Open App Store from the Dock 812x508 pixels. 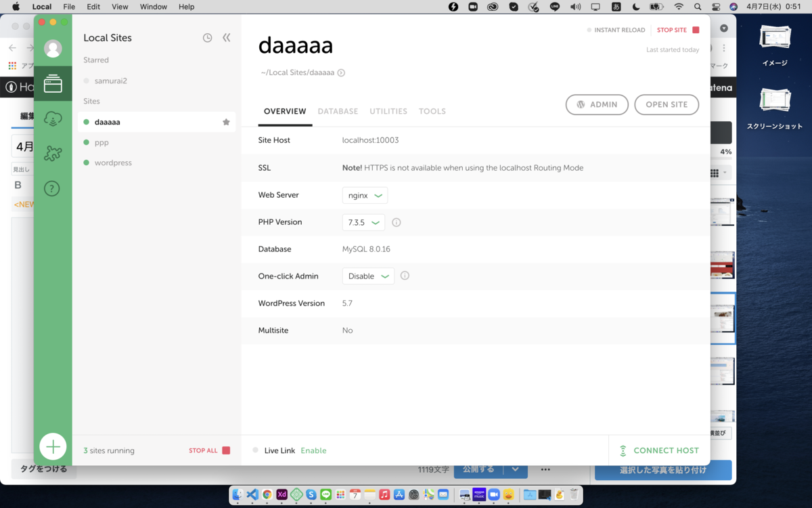(x=399, y=495)
